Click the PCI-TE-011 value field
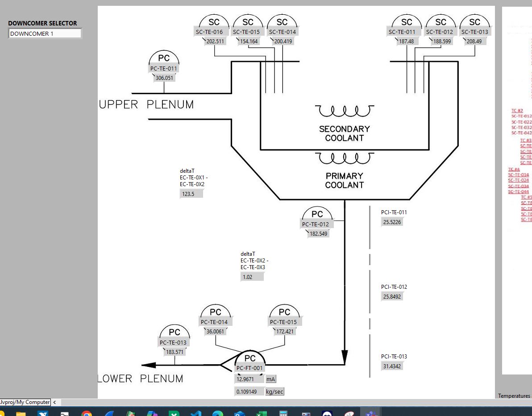The width and height of the screenshot is (532, 416). tap(392, 222)
